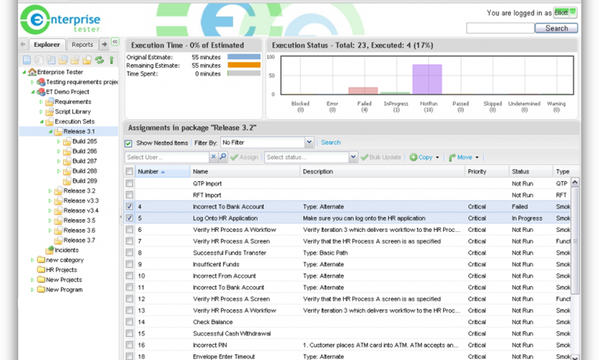The width and height of the screenshot is (600, 360).
Task: Check the row 9 Insufficent Funds checkbox
Action: point(129,264)
